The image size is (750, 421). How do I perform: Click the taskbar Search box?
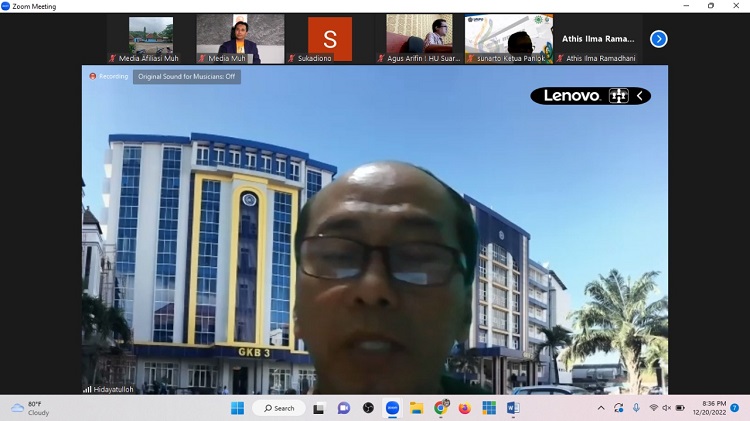279,408
